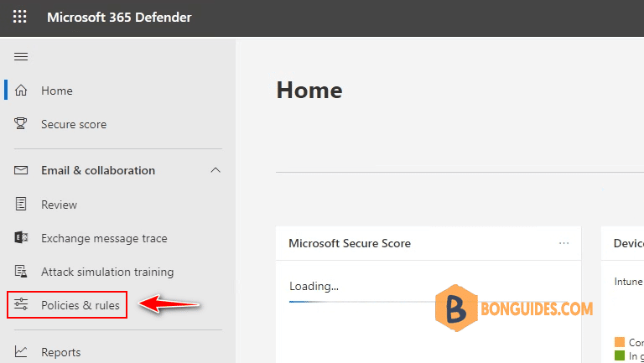The width and height of the screenshot is (644, 363).
Task: Collapse the Email & collaboration section chevron
Action: pos(216,170)
